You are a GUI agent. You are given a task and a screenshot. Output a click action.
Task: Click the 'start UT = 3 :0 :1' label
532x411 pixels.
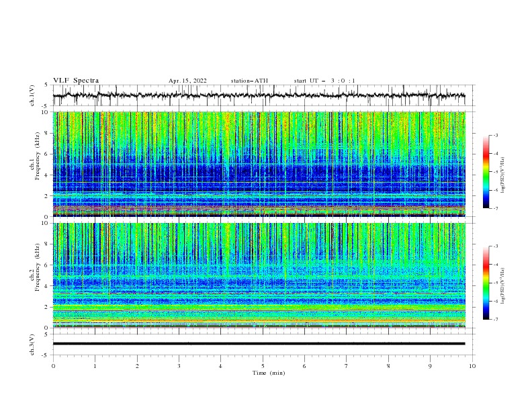[x=324, y=81]
